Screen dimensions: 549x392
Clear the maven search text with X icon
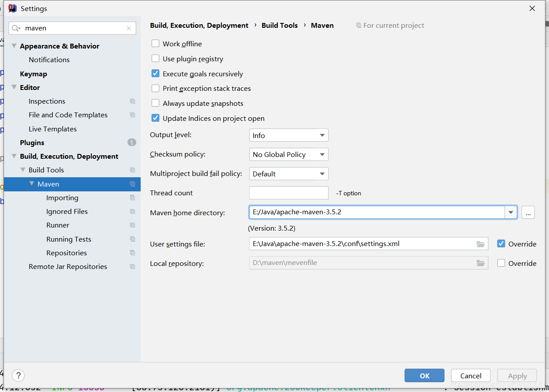129,28
